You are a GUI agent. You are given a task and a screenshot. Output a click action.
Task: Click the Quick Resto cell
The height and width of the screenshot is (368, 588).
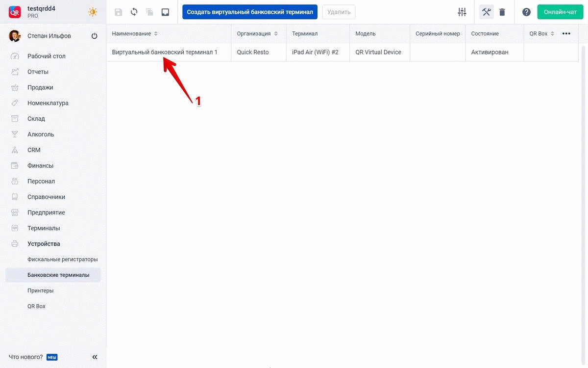tap(259, 52)
